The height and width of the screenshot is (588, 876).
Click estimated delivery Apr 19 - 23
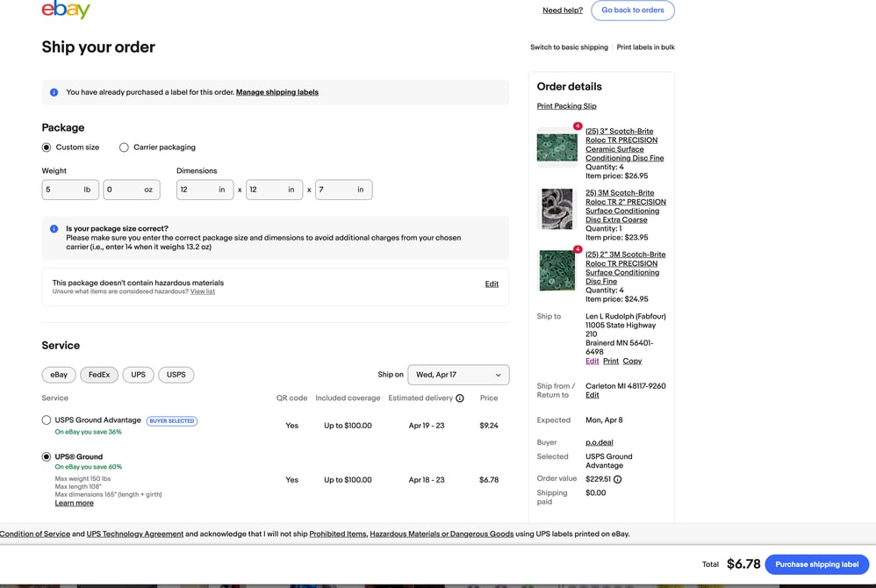point(427,426)
